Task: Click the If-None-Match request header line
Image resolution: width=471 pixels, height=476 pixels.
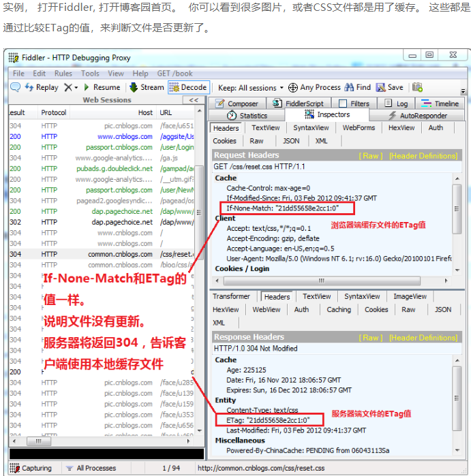Action: (283, 208)
